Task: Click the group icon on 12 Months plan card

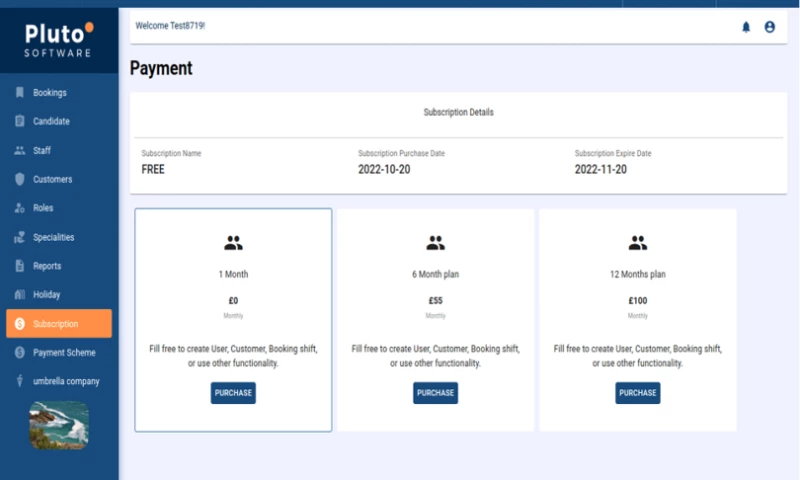Action: point(638,243)
